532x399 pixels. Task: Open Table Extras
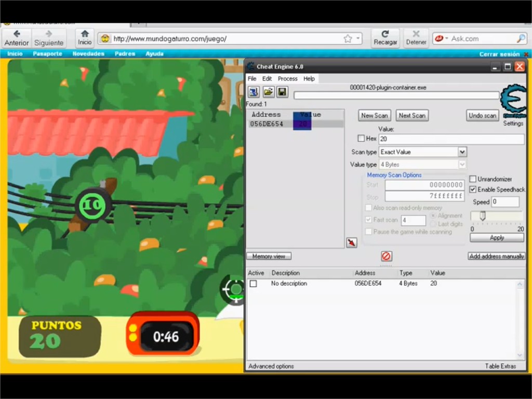click(500, 366)
